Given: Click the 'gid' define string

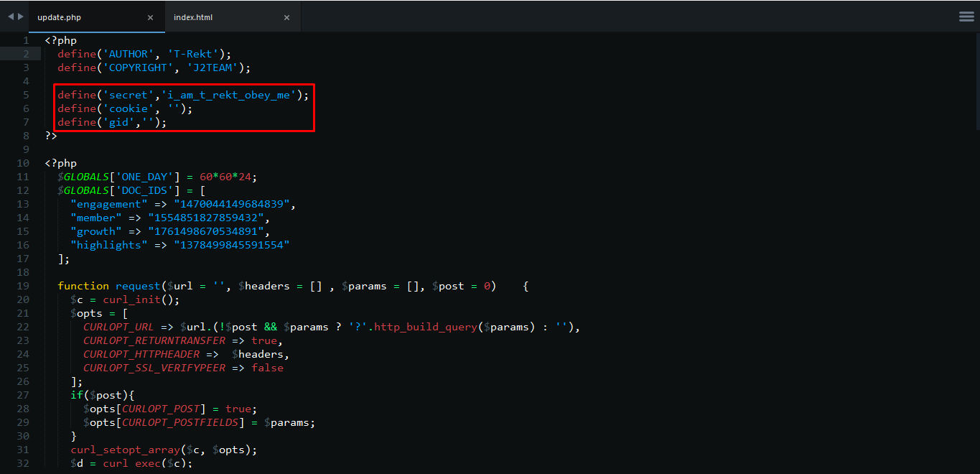Looking at the screenshot, I should (x=119, y=123).
